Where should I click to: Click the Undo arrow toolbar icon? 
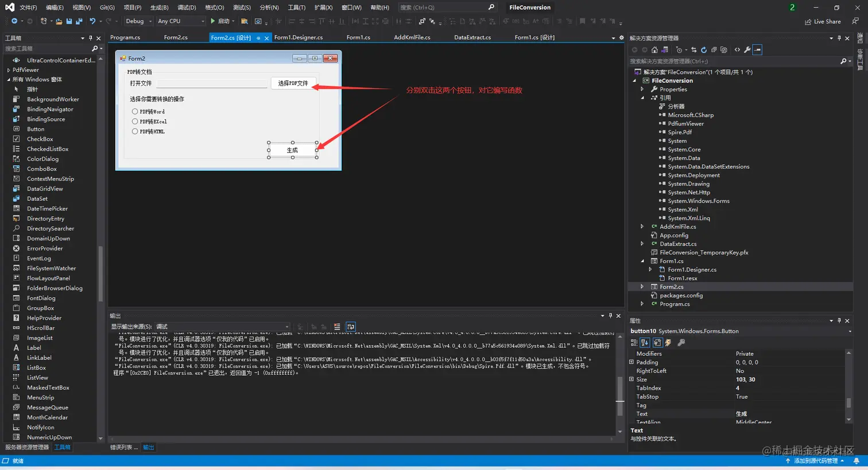click(x=92, y=21)
